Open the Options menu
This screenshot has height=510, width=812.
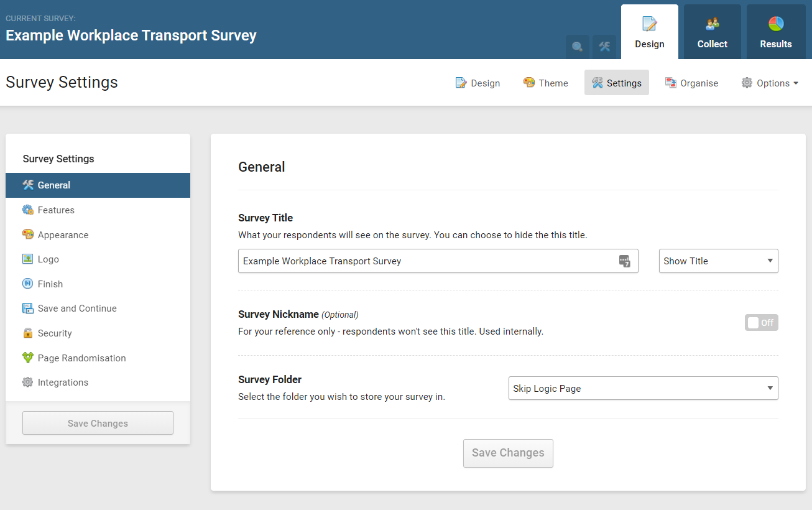770,83
